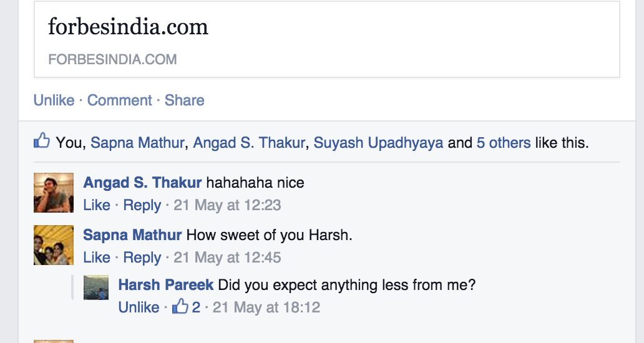This screenshot has width=644, height=343.
Task: Click Harsh Pareek's name on the reply
Action: click(x=166, y=285)
